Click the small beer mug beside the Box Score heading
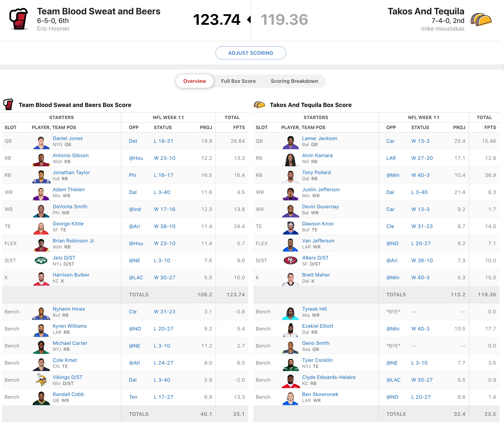This screenshot has height=422, width=504. tap(8, 105)
